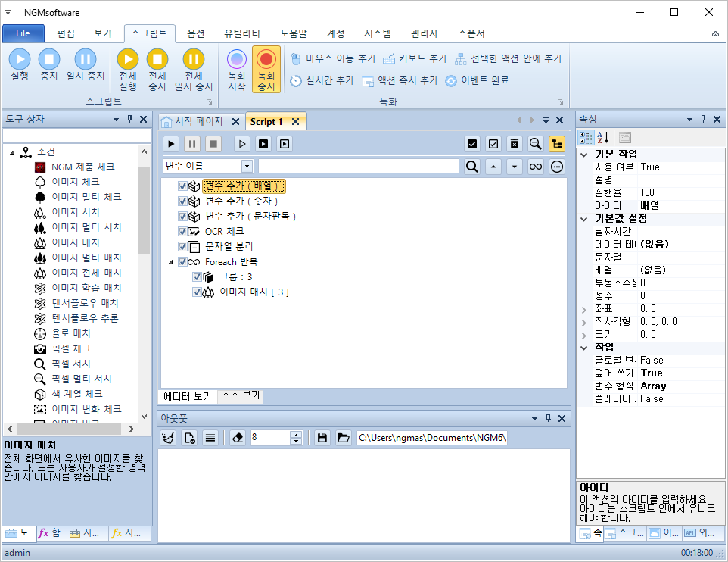Uncheck Foreach 반복 action checkbox

click(x=182, y=262)
